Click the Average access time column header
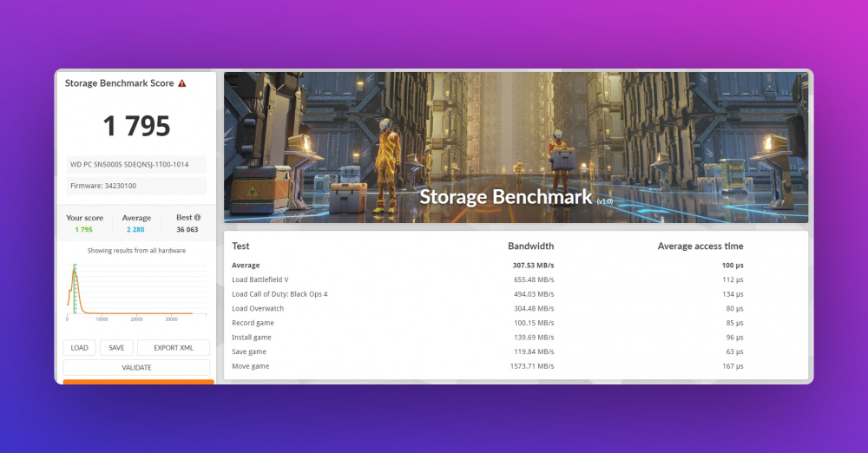 coord(700,246)
